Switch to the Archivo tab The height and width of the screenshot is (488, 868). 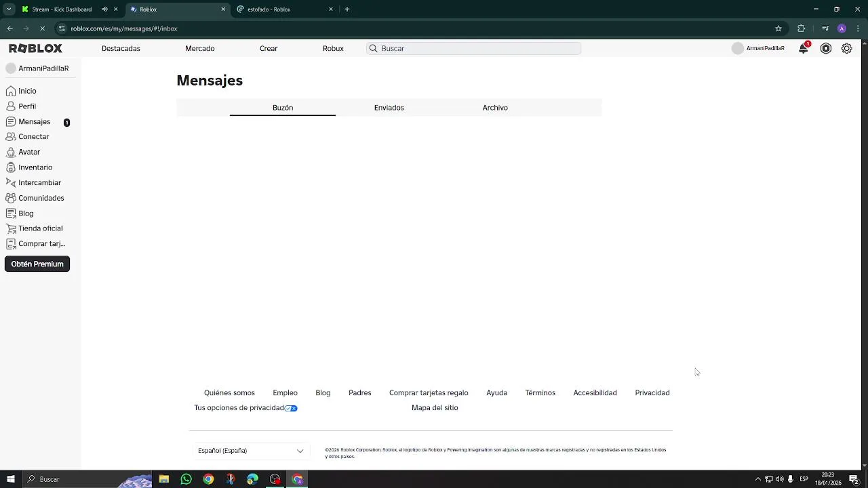[495, 108]
